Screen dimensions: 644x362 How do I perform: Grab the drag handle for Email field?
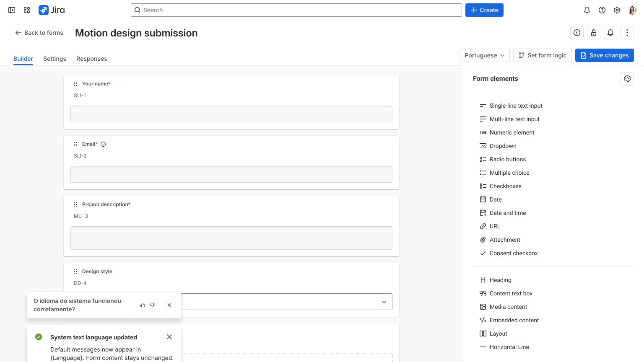tap(75, 144)
